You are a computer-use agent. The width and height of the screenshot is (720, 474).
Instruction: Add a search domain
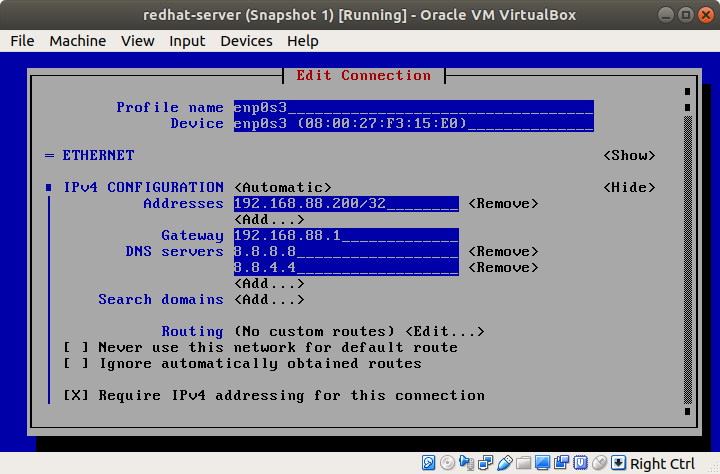(269, 299)
